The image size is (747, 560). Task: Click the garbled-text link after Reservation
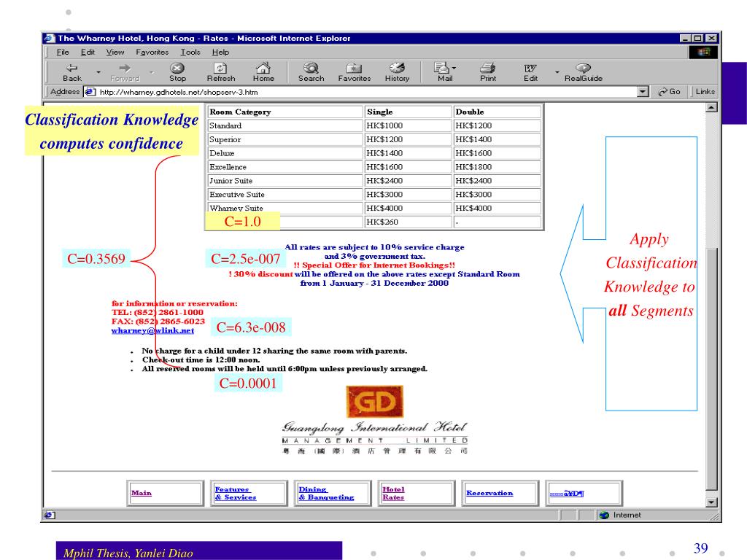tap(566, 494)
